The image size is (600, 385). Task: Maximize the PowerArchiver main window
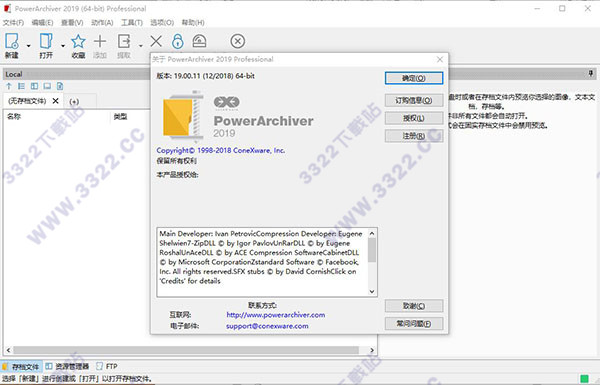coord(562,8)
